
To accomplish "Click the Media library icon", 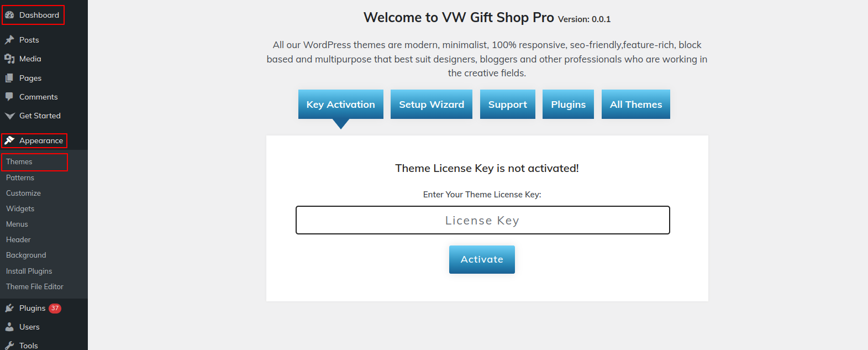I will [9, 59].
